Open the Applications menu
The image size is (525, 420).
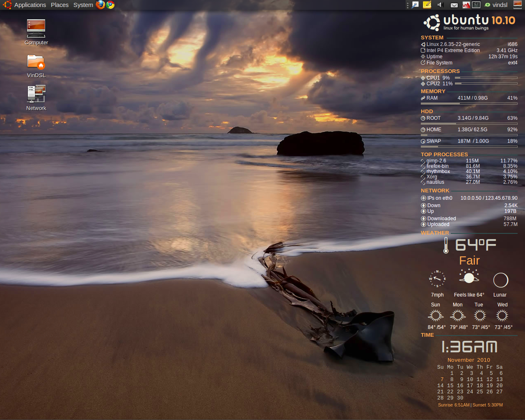(x=30, y=5)
